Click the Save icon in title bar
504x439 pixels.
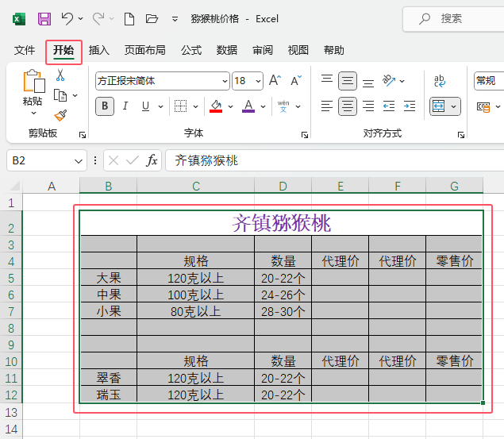tap(44, 19)
